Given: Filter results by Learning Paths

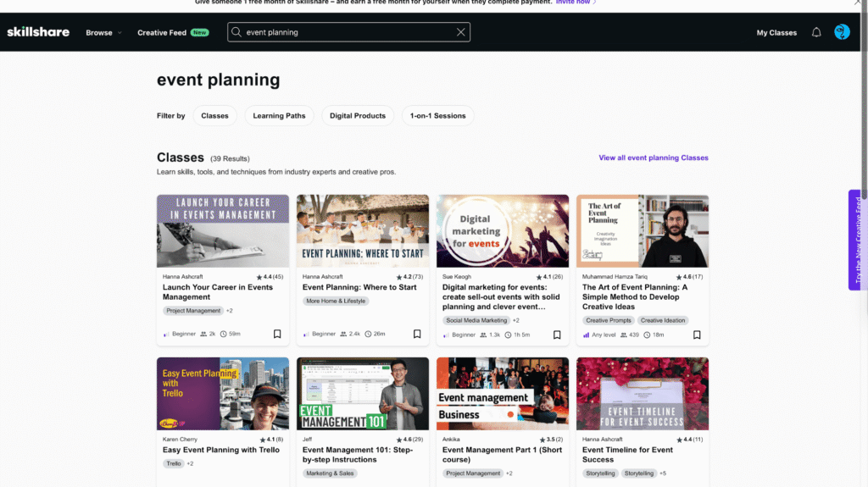Looking at the screenshot, I should point(279,116).
